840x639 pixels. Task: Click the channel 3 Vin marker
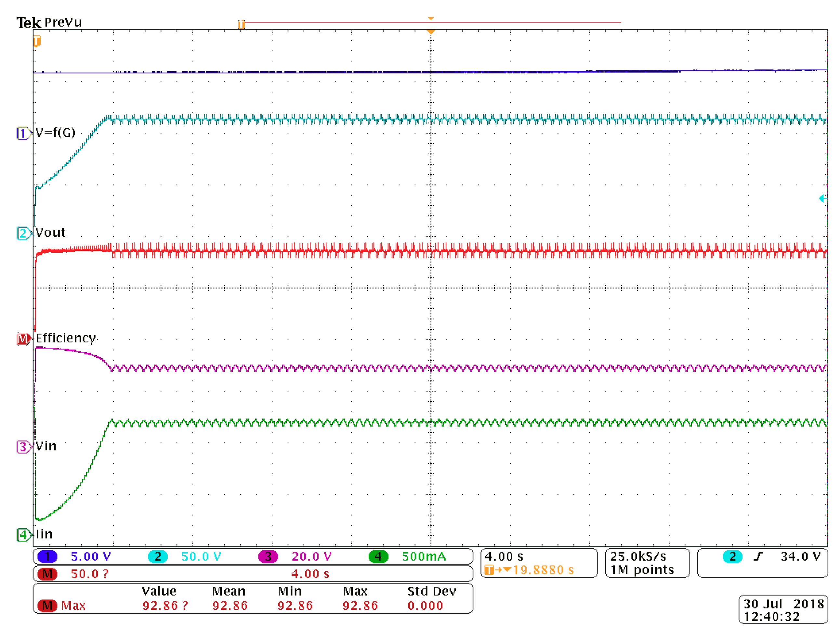point(23,447)
